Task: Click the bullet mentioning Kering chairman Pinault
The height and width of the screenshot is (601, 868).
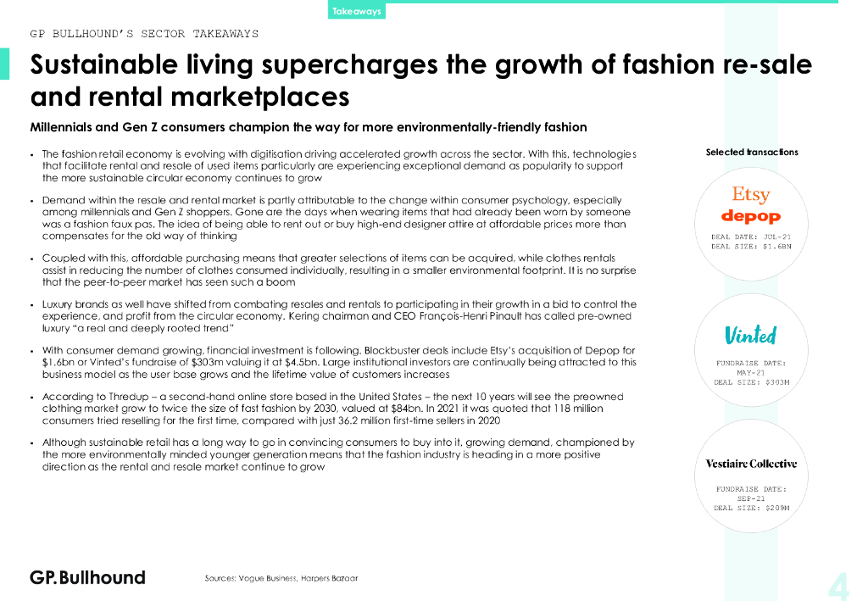Action: click(339, 315)
